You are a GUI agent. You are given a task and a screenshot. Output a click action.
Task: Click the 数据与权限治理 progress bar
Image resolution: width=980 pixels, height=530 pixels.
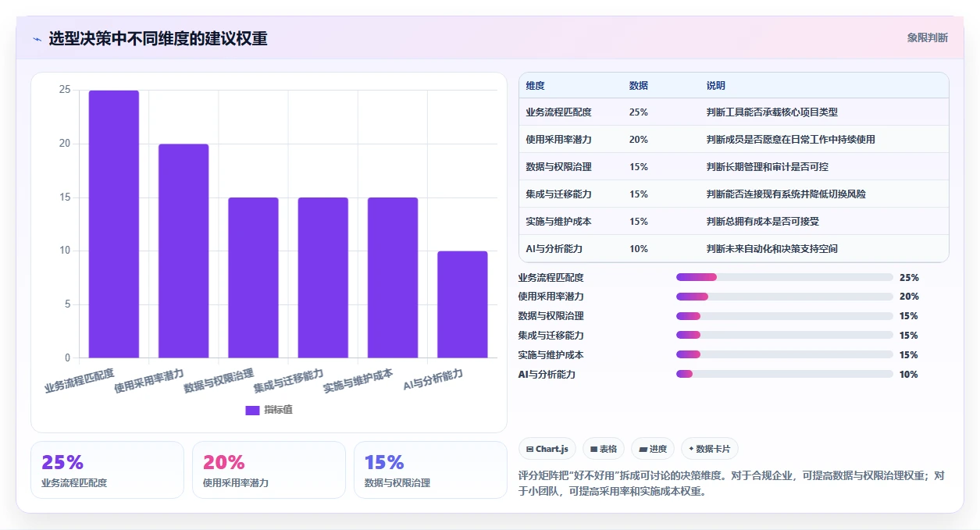coord(785,316)
